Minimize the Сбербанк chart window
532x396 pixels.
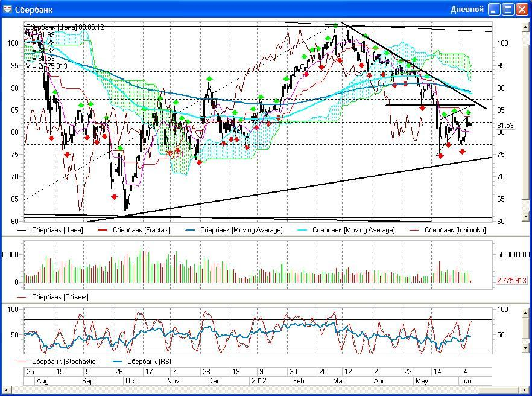click(x=494, y=10)
